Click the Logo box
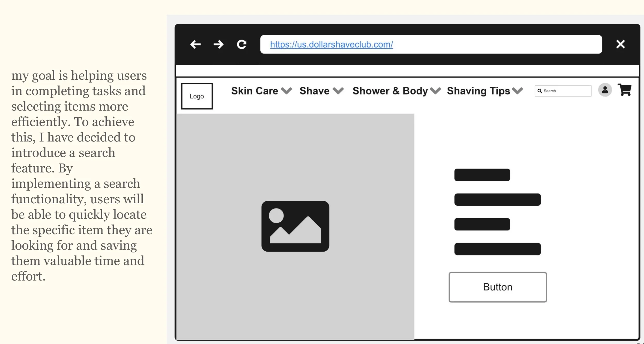Screen dimensions: 644x344 coord(197,96)
